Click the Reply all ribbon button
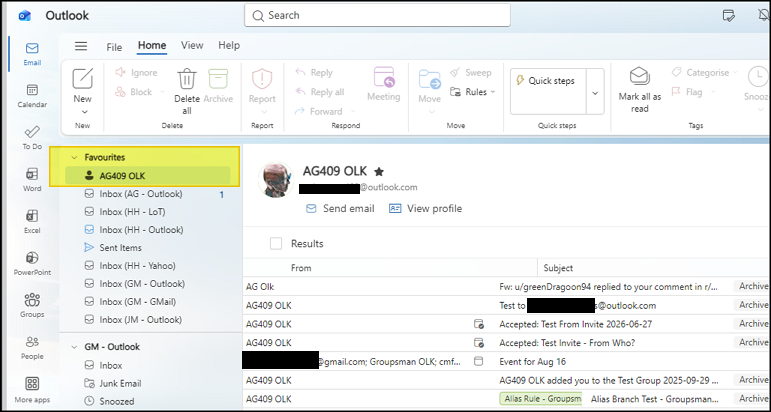 click(320, 92)
